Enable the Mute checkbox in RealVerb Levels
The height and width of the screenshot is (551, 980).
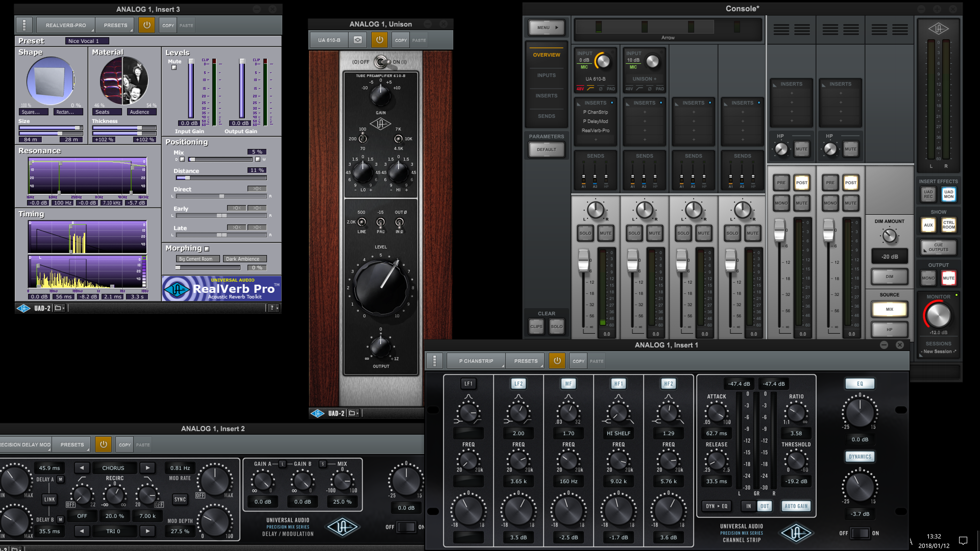[174, 68]
